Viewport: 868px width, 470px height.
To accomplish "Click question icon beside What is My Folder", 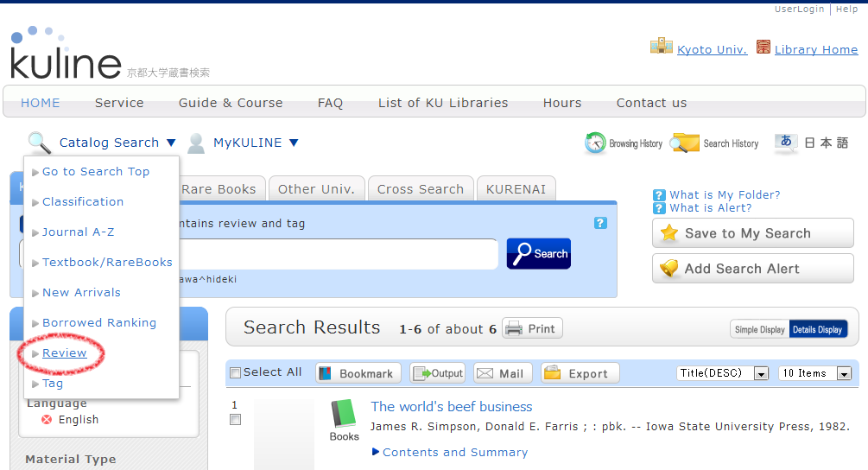I will [659, 195].
